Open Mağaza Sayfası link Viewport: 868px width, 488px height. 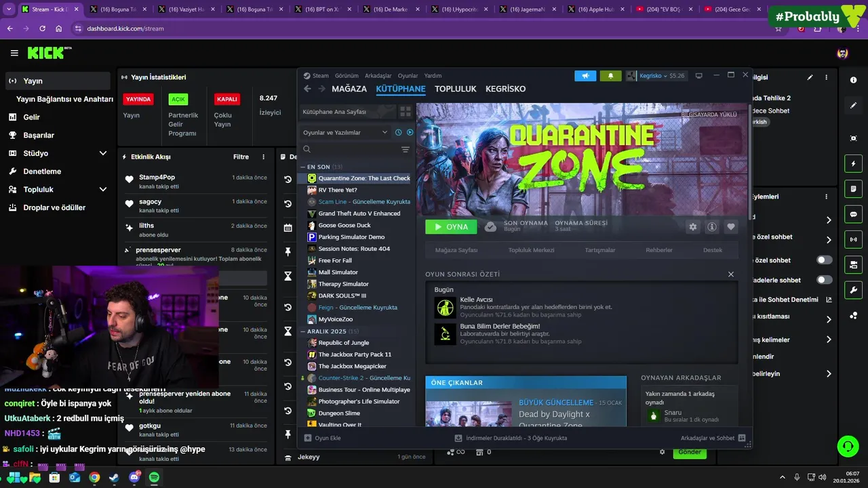point(456,250)
